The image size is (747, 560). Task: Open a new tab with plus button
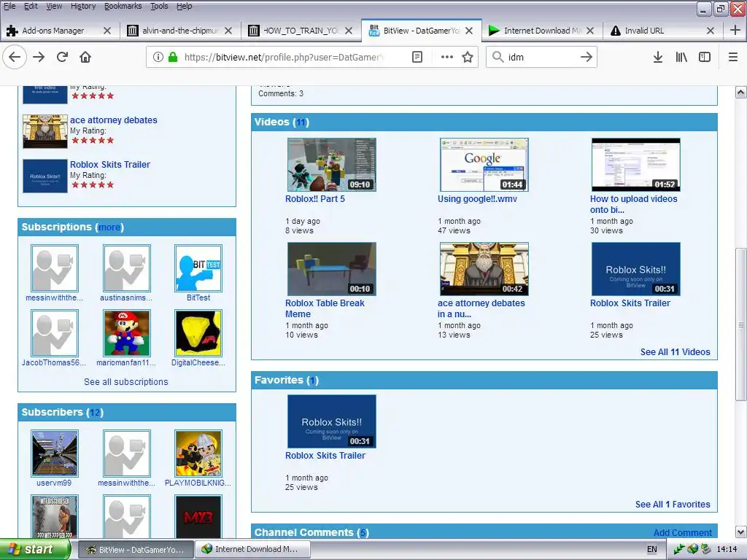[735, 30]
